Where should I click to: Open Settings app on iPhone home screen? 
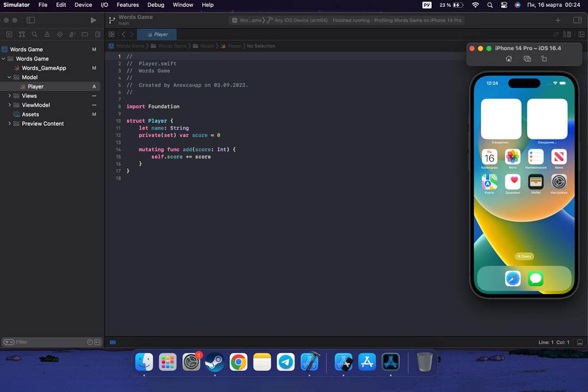(x=559, y=182)
